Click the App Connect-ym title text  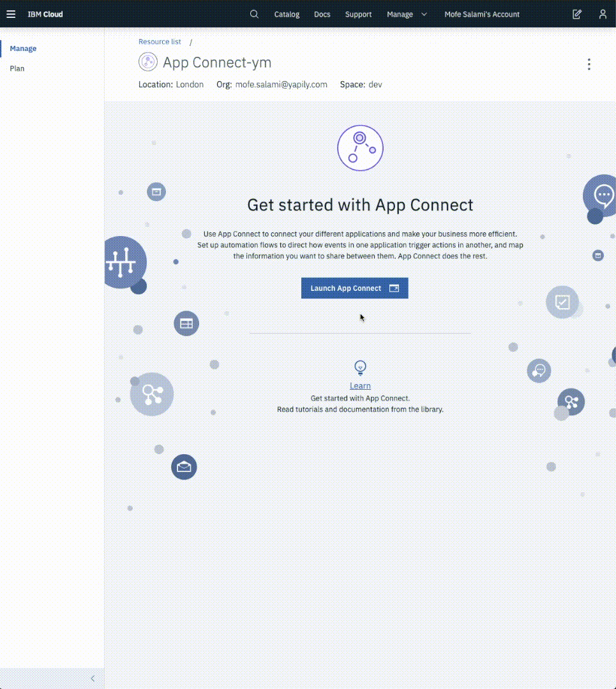pyautogui.click(x=217, y=63)
